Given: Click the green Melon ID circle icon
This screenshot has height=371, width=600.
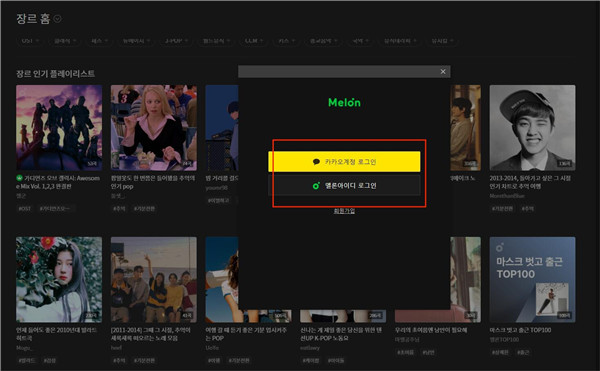Looking at the screenshot, I should coord(316,186).
